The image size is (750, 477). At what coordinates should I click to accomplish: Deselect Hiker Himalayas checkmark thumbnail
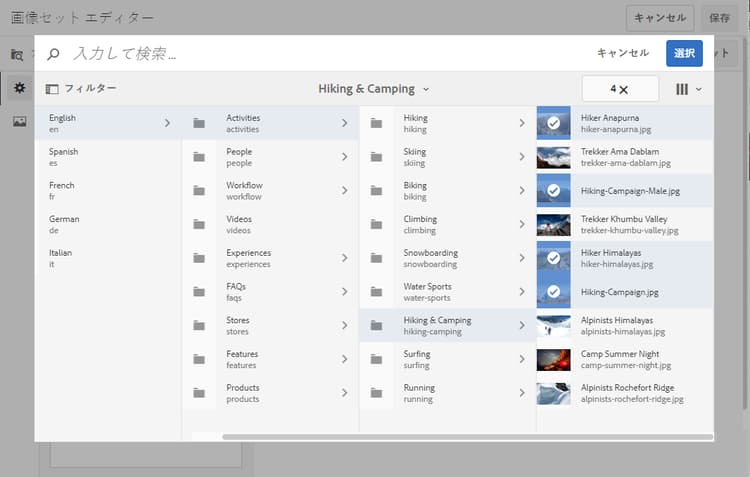(x=553, y=258)
